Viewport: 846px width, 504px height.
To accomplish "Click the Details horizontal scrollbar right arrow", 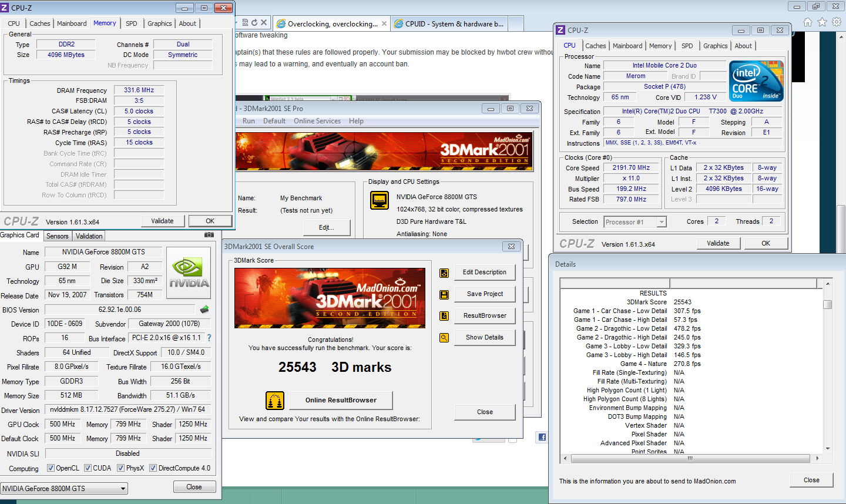I will pos(817,458).
